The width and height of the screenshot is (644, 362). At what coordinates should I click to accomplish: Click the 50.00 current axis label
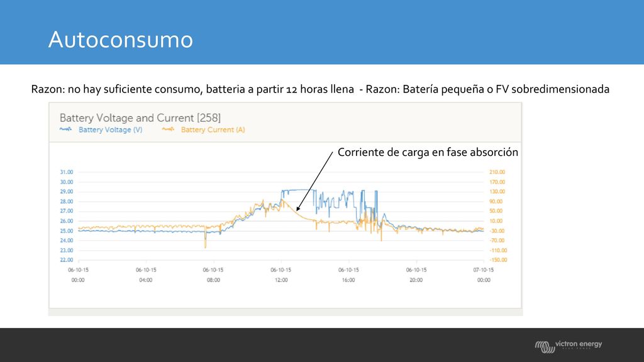point(496,211)
